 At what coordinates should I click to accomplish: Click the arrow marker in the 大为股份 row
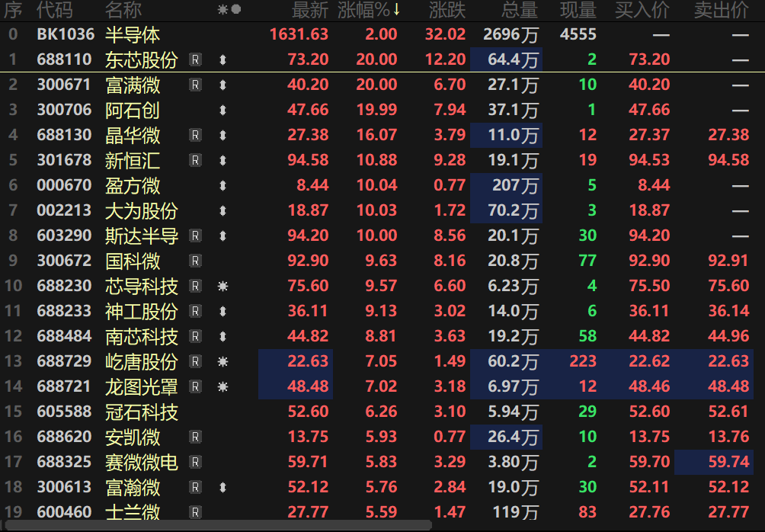click(x=223, y=210)
